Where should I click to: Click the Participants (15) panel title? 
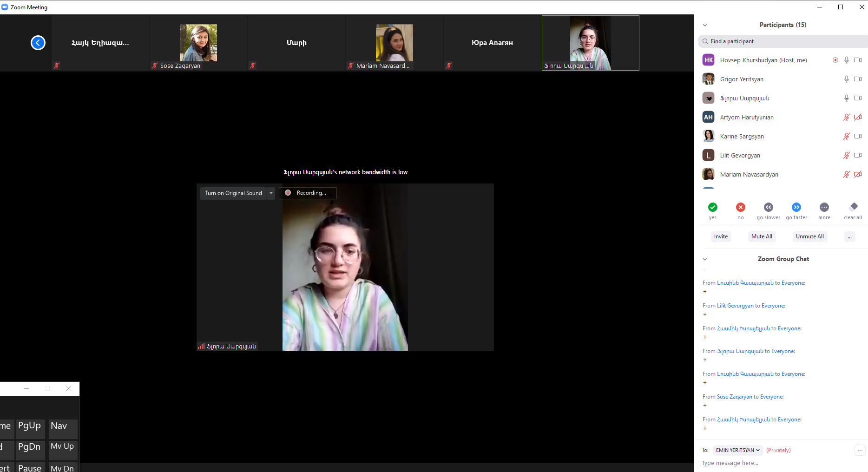(x=783, y=25)
